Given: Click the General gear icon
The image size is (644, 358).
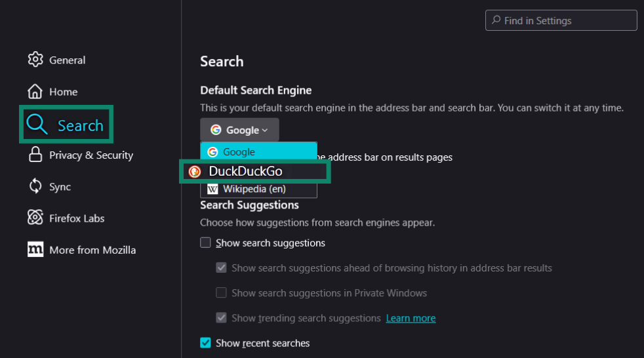Looking at the screenshot, I should click(x=35, y=60).
